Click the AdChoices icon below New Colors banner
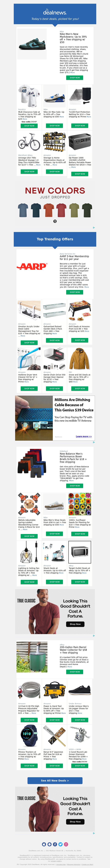This screenshot has height=868, width=110. [x=94, y=227]
